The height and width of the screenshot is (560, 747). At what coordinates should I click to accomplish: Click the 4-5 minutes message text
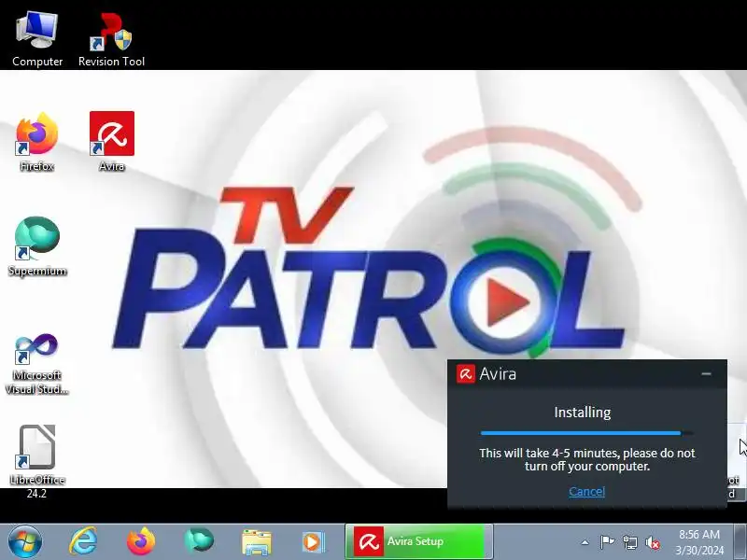[587, 459]
